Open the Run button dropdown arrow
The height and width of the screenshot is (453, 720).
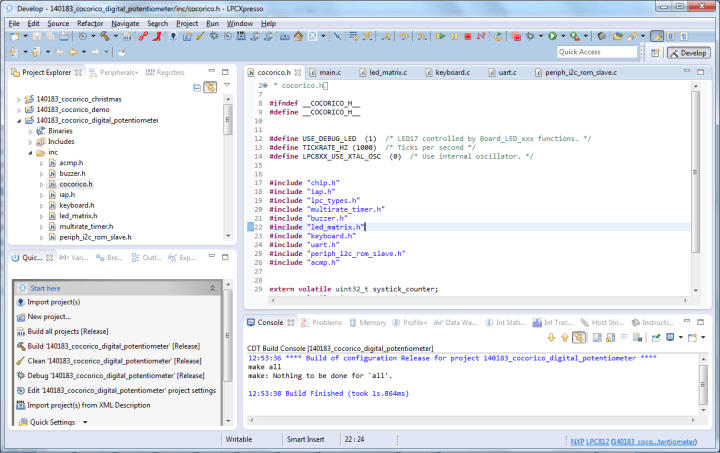[x=563, y=36]
